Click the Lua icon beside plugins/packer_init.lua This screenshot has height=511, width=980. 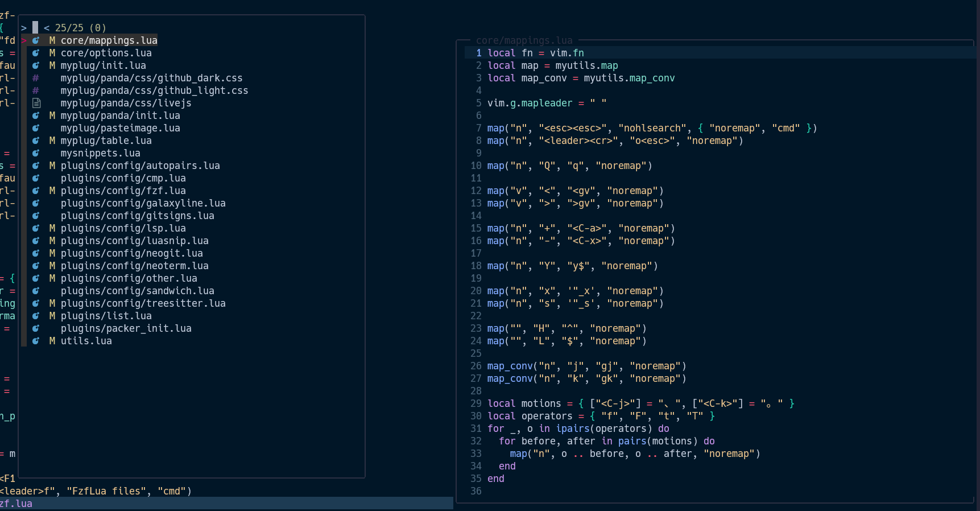36,328
